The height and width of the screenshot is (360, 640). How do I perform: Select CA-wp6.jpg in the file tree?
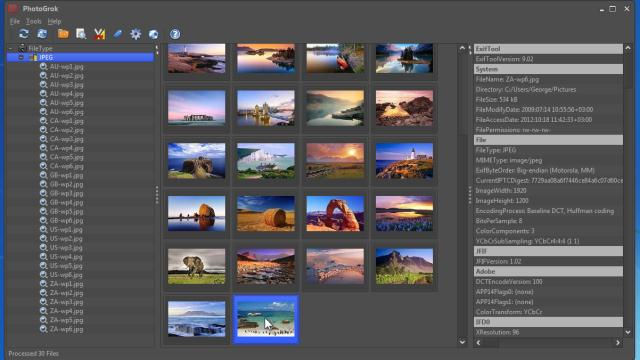tap(67, 166)
